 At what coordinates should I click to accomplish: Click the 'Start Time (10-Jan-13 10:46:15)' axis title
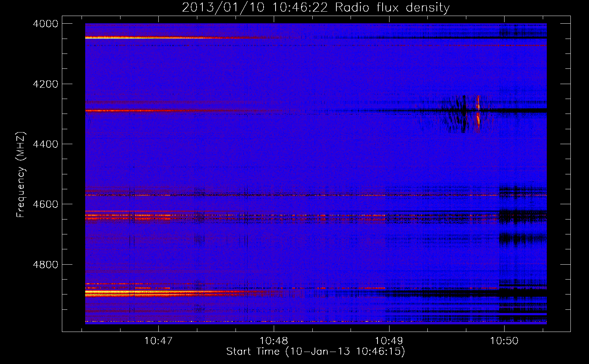[x=316, y=352]
